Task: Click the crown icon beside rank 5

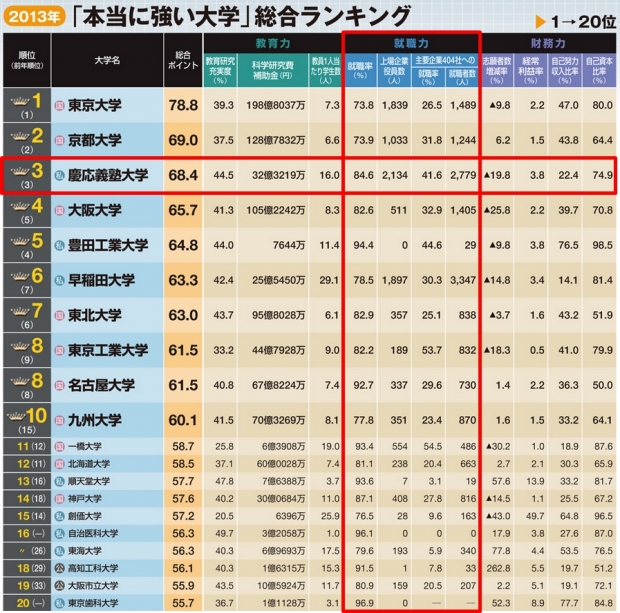Action: click(20, 241)
